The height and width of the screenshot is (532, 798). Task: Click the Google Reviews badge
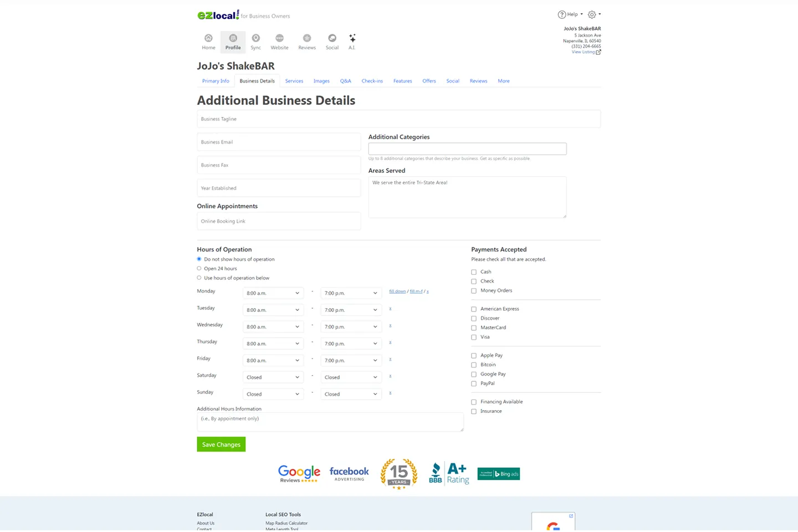click(299, 474)
